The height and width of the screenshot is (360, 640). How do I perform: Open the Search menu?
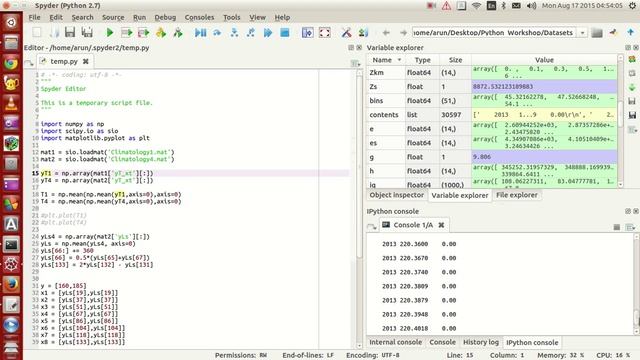82,18
